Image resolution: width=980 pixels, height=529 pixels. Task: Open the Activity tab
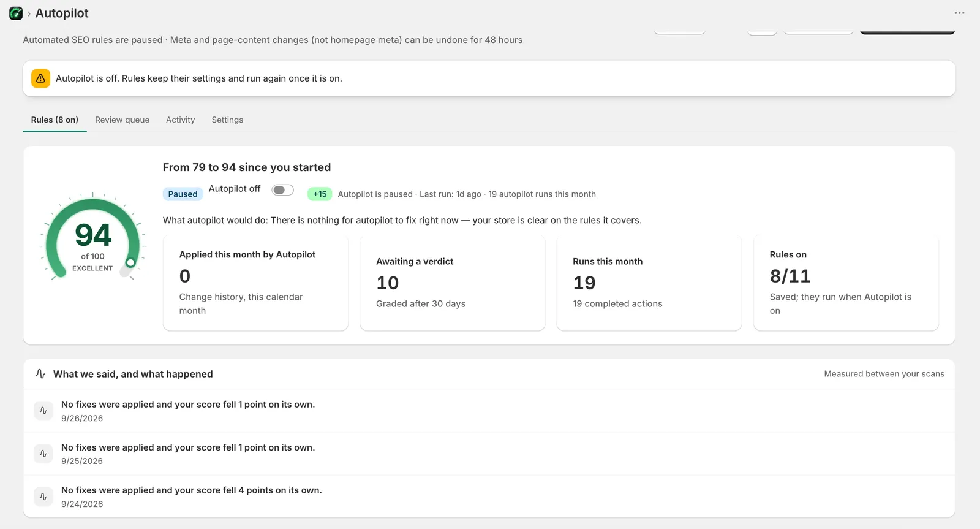[x=181, y=120]
